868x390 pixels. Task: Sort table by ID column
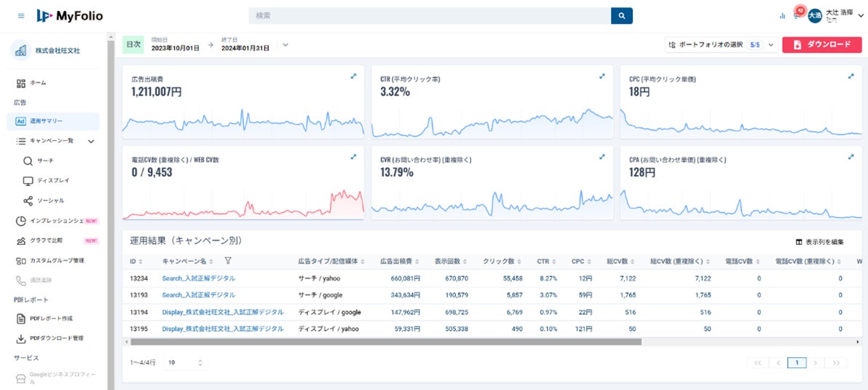point(135,262)
